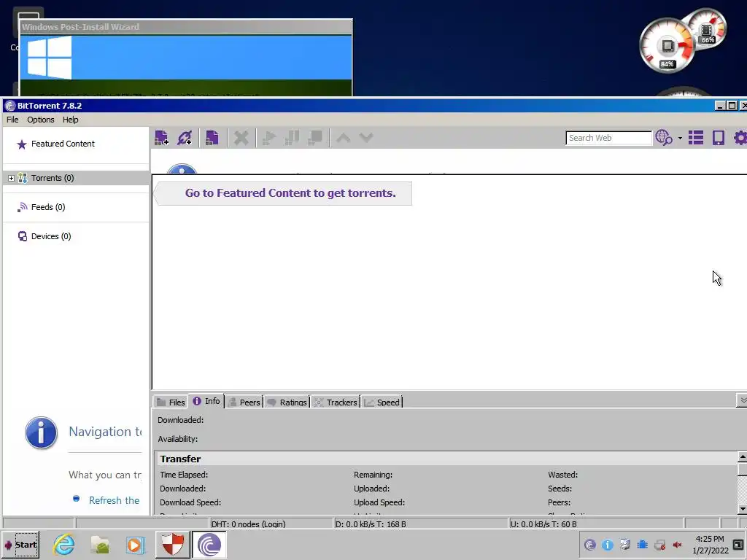Click the Windows Start button
Screen dimensions: 747x560
[x=21, y=545]
